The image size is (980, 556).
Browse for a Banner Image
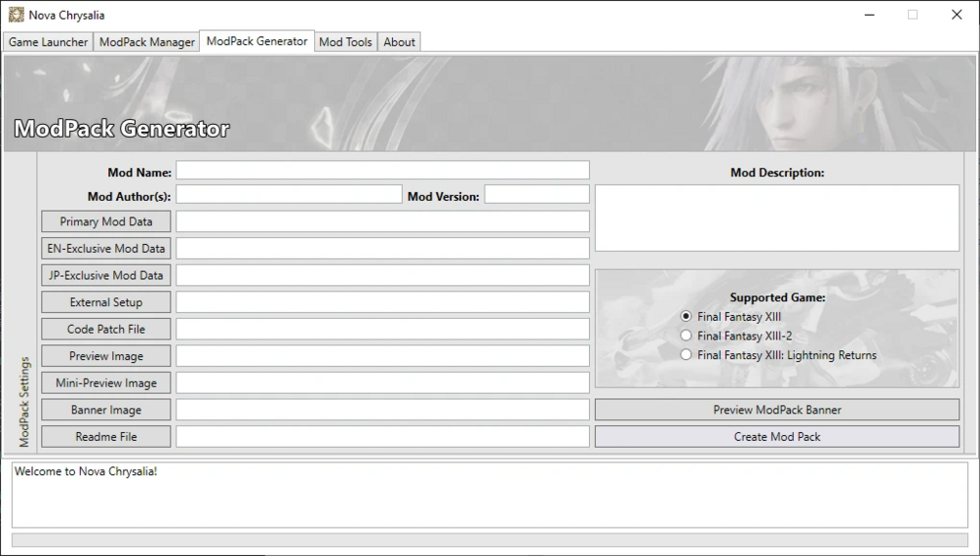(106, 410)
